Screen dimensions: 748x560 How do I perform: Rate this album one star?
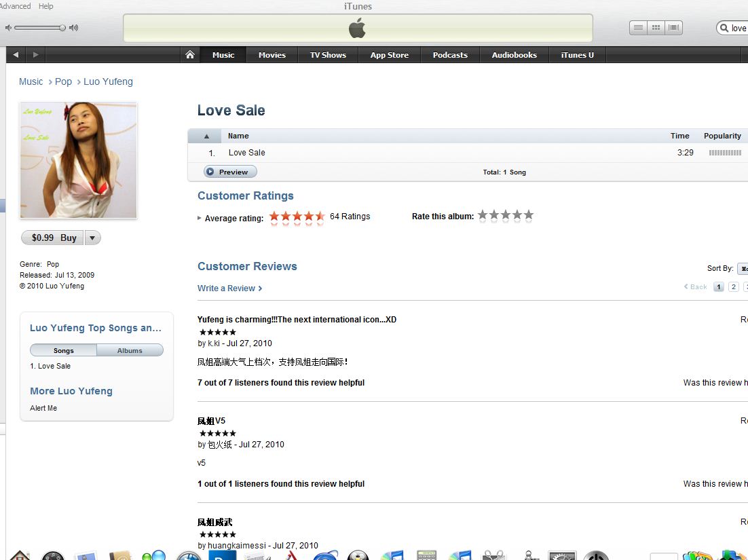pos(483,216)
